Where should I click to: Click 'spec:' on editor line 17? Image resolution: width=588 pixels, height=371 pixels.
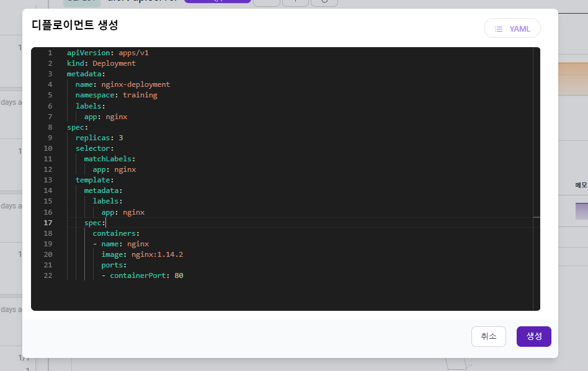point(94,223)
